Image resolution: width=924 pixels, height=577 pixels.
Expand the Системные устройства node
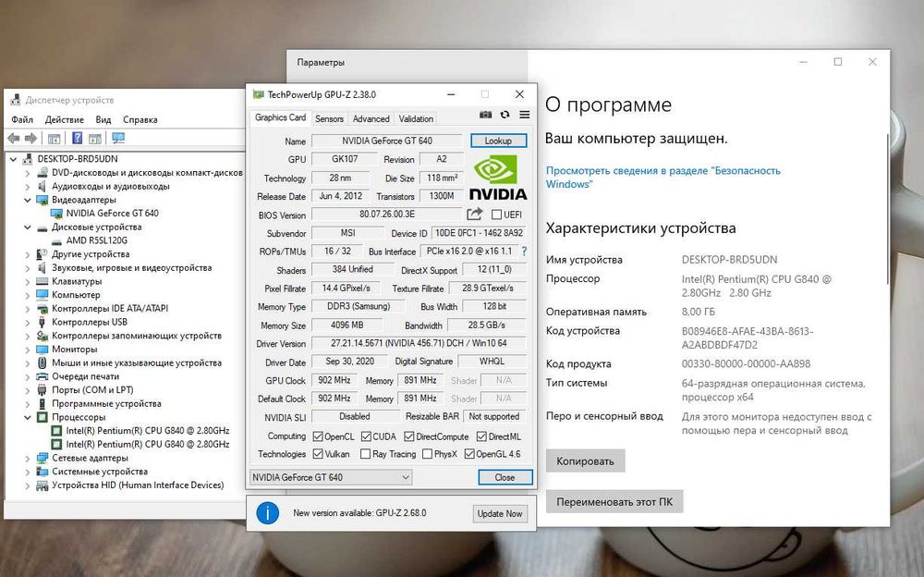(x=27, y=472)
